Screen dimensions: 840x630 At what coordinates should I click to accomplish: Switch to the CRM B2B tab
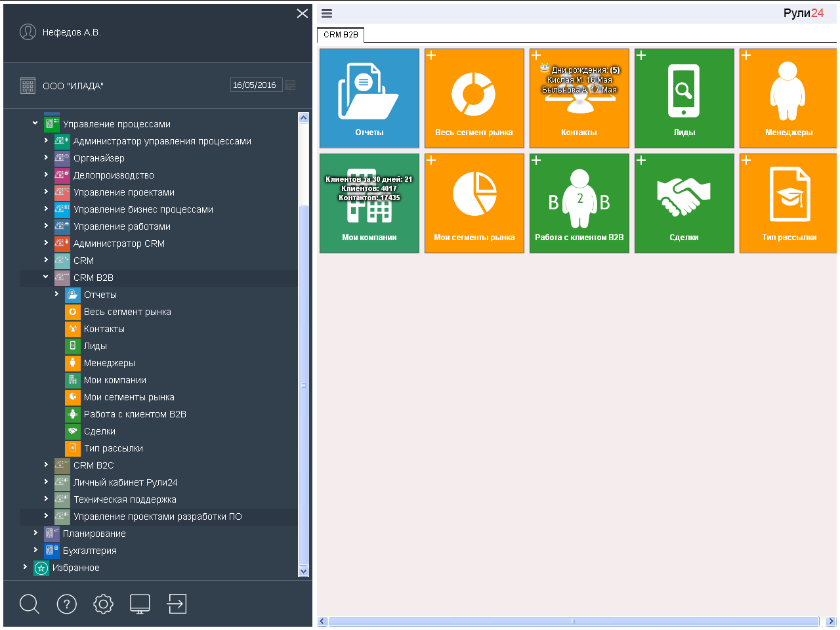(341, 35)
